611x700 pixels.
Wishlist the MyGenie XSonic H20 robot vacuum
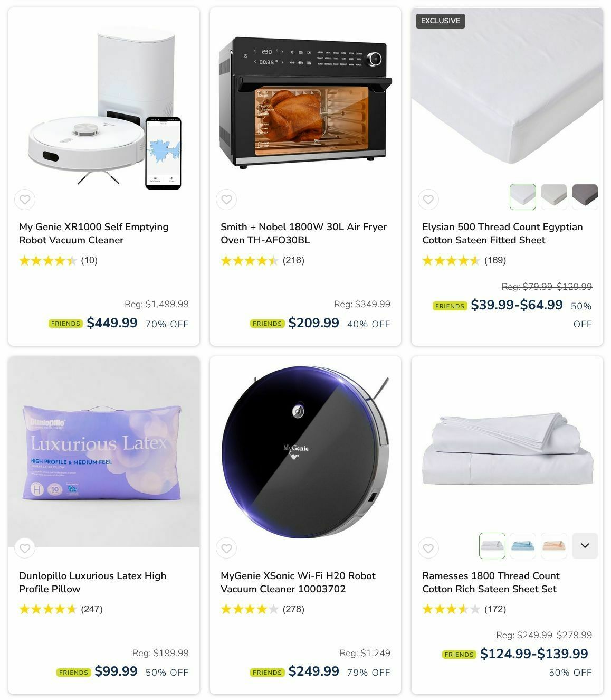(x=226, y=548)
